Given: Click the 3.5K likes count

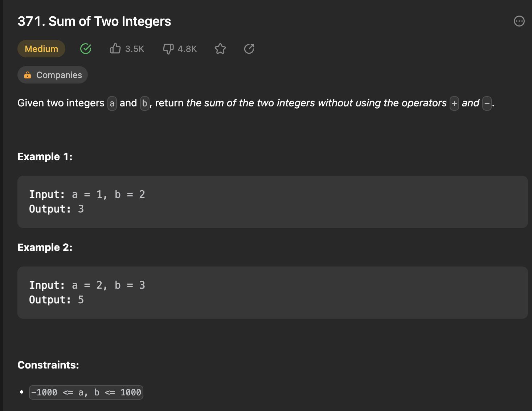Looking at the screenshot, I should click(135, 49).
